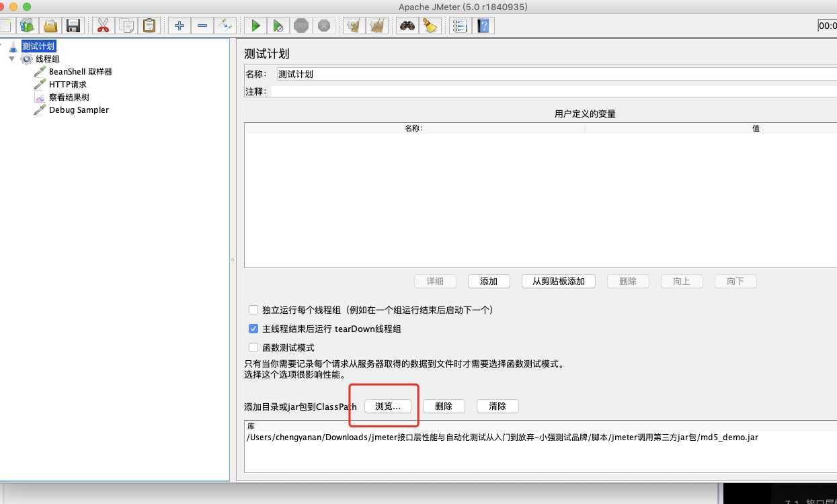Click the 向上 move up button
The image size is (837, 504).
click(x=682, y=282)
